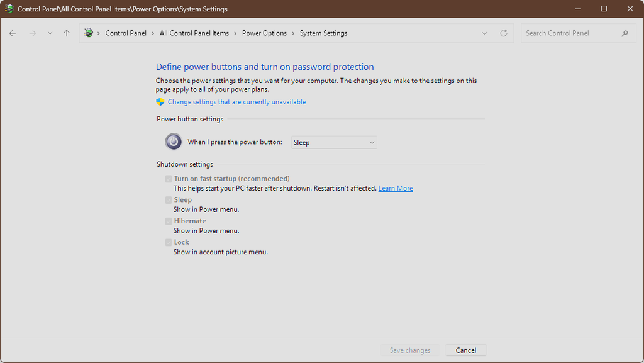Click the Power Options address bar icon
Screen dimensions: 644x363
tap(88, 33)
